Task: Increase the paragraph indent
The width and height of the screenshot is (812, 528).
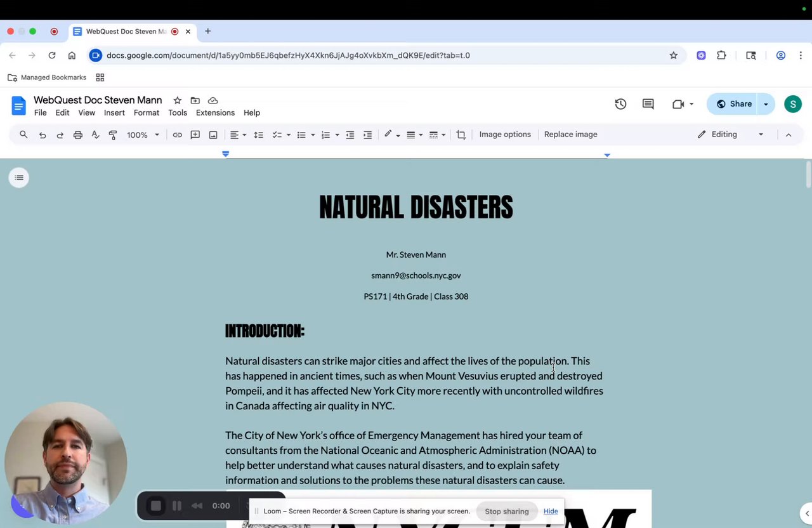Action: [367, 135]
